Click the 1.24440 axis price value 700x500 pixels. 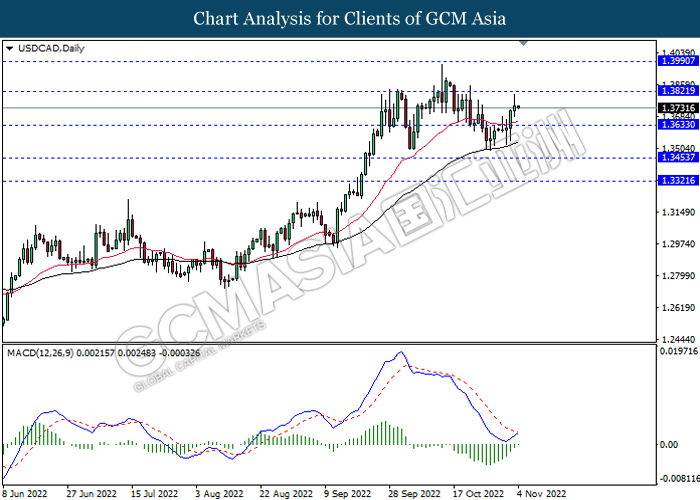(679, 339)
